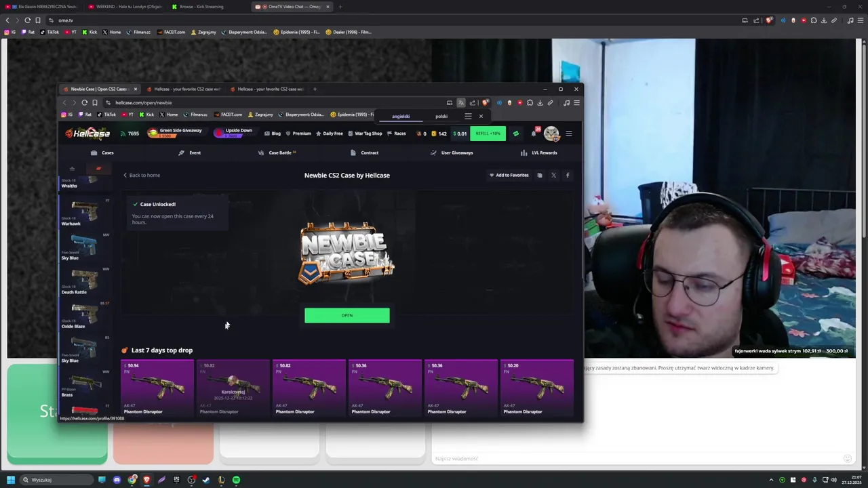Open Discord from taskbar

(117, 480)
